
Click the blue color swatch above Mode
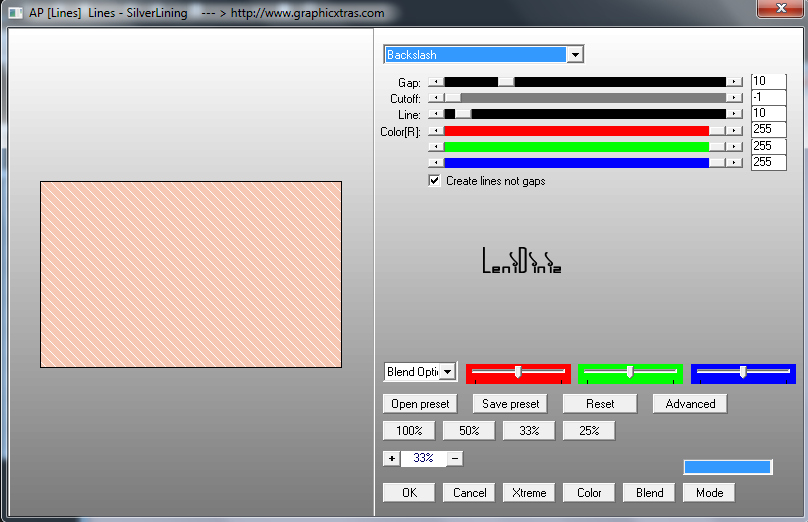[728, 467]
